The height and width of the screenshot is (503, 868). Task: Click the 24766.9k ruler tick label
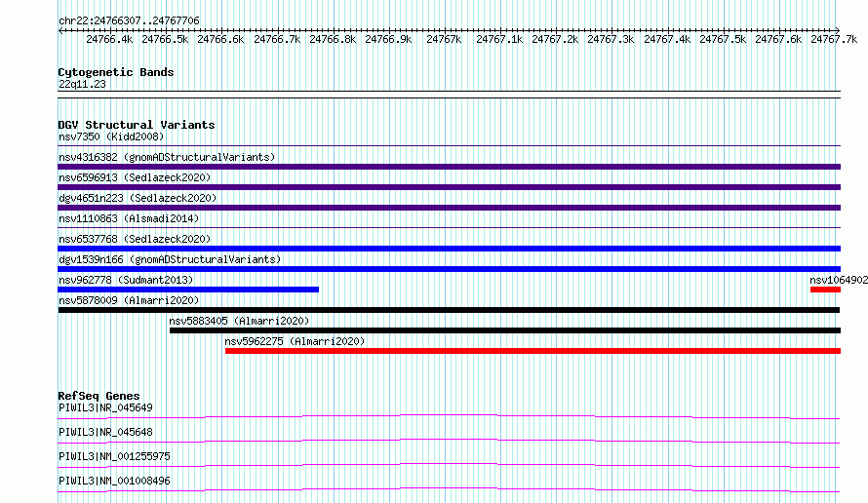coord(388,39)
